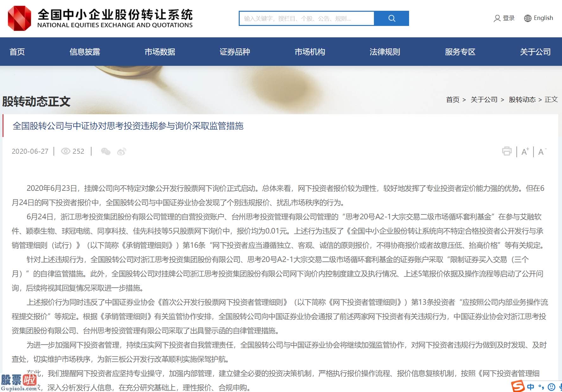Click the globe language icon
Screen dimensions: 562x392
528,18
